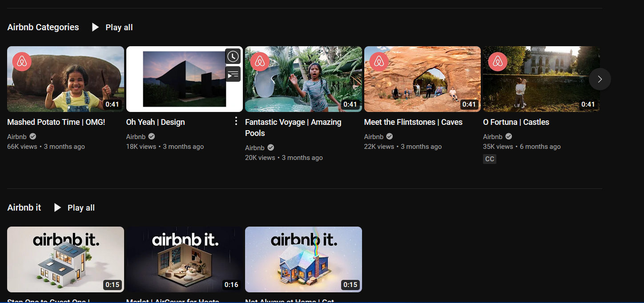Screen dimensions: 644x303
Task: Click verified badge under O Fortuna | Castles
Action: click(x=508, y=136)
